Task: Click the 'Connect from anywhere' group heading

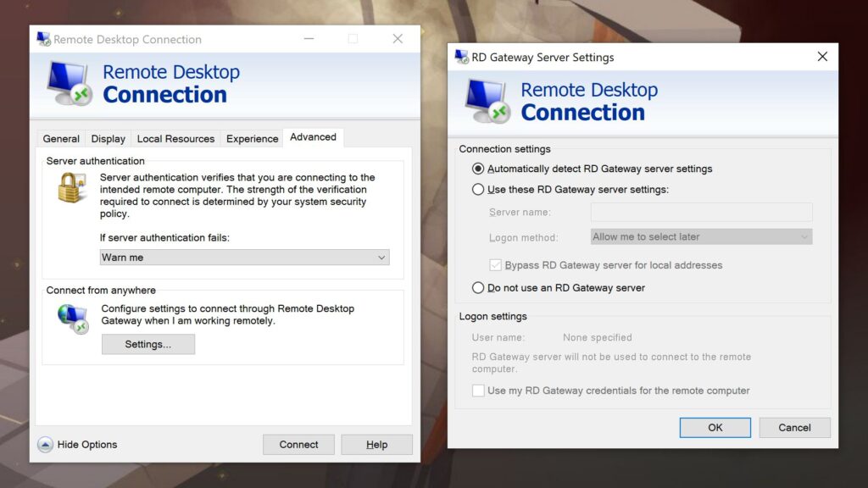Action: pyautogui.click(x=101, y=291)
